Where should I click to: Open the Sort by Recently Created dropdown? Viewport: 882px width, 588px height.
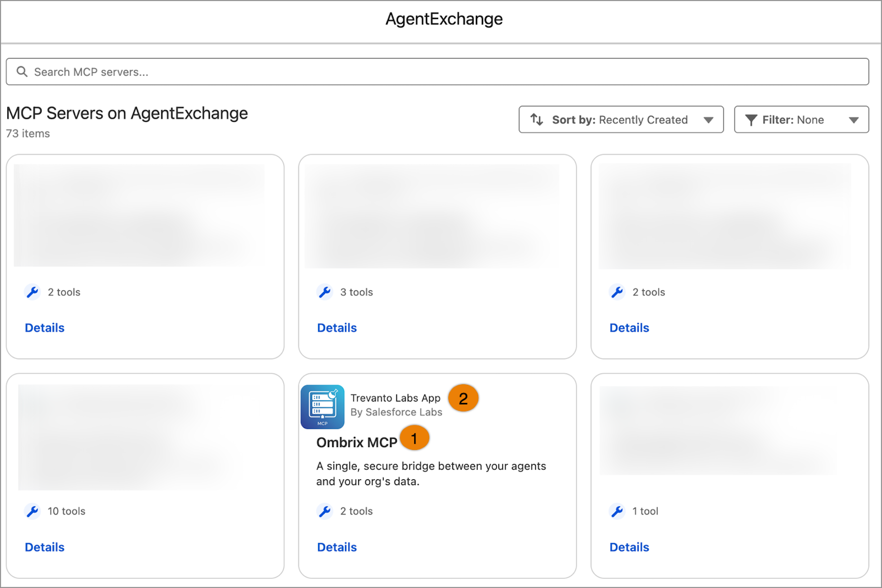[621, 119]
